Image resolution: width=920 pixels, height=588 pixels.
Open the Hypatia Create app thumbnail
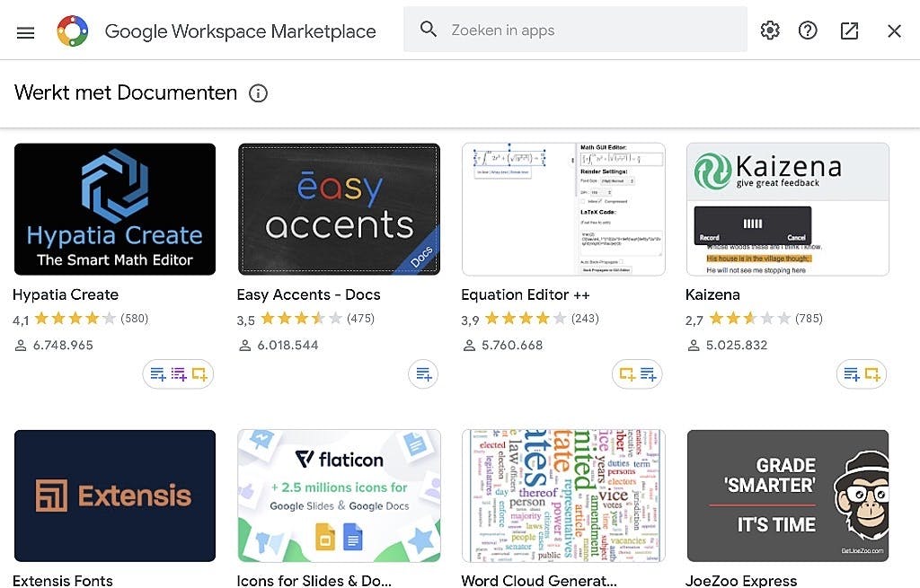[x=115, y=209]
